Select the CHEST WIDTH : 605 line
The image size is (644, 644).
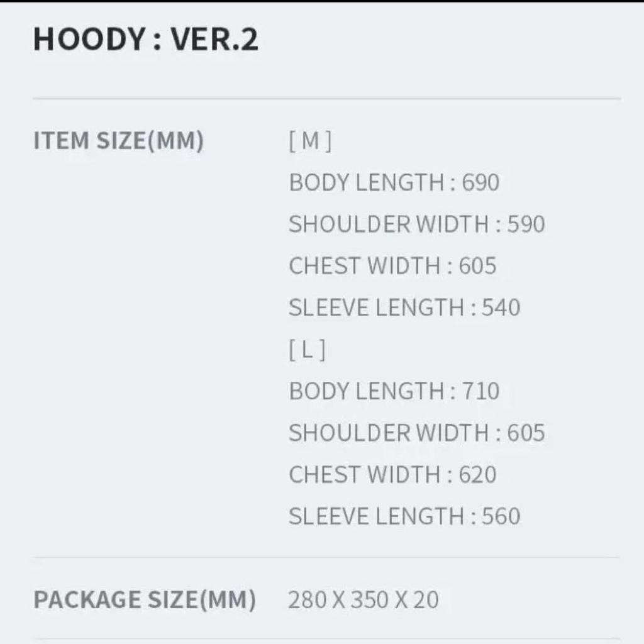coord(392,265)
